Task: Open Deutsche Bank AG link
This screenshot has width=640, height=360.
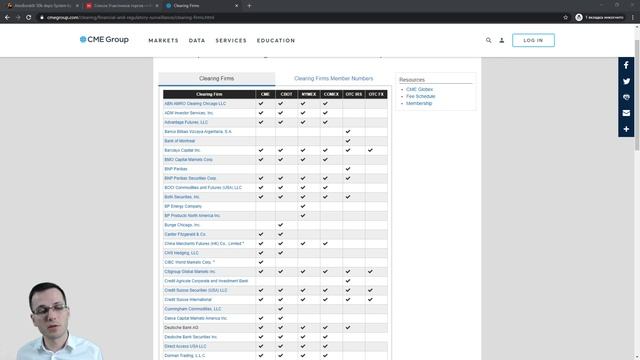Action: pyautogui.click(x=181, y=328)
